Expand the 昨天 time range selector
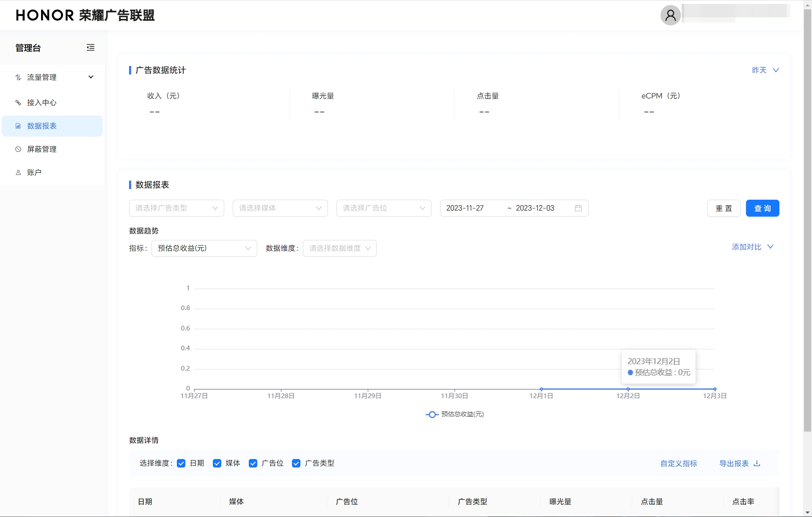Viewport: 812px width, 517px height. [x=765, y=70]
